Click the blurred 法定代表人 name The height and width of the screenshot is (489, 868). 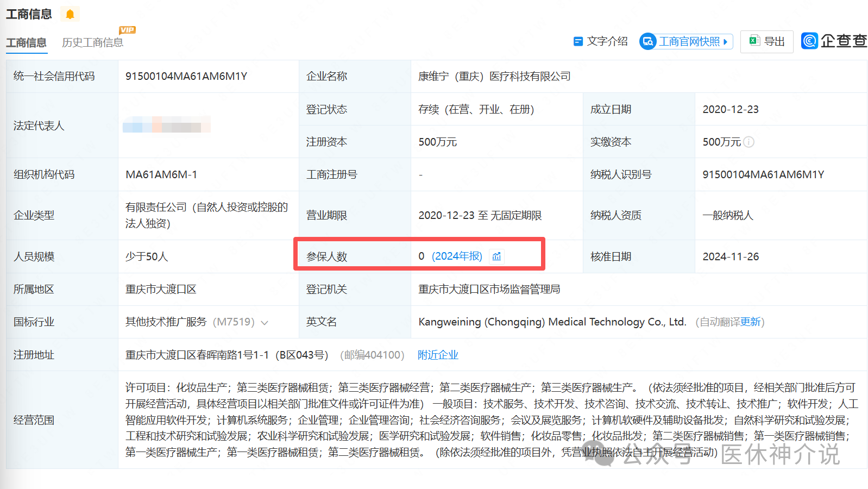click(166, 126)
